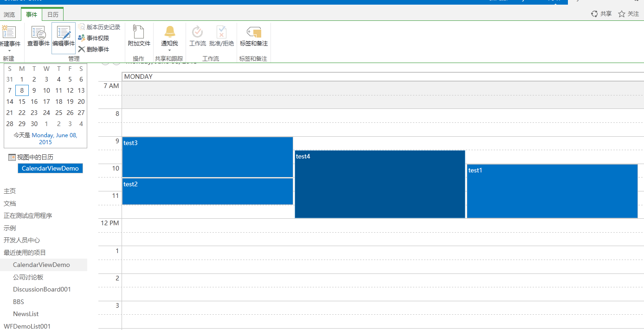Screen dimensions: 644x330
Task: Open 正在测试应用程序 navigation link
Action: [28, 216]
